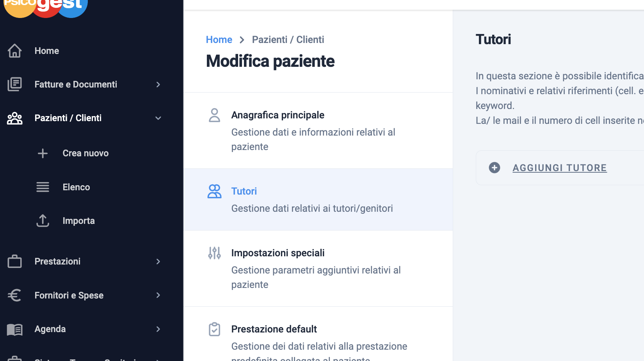This screenshot has width=644, height=361.
Task: Click the sliders icon of Impostazioni speciali
Action: pos(215,253)
